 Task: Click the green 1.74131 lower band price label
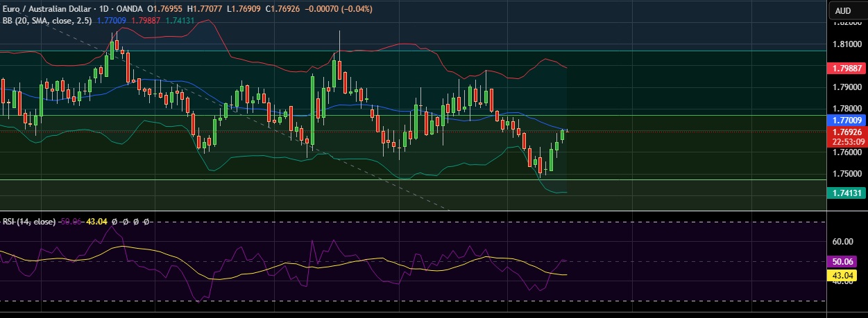847,194
